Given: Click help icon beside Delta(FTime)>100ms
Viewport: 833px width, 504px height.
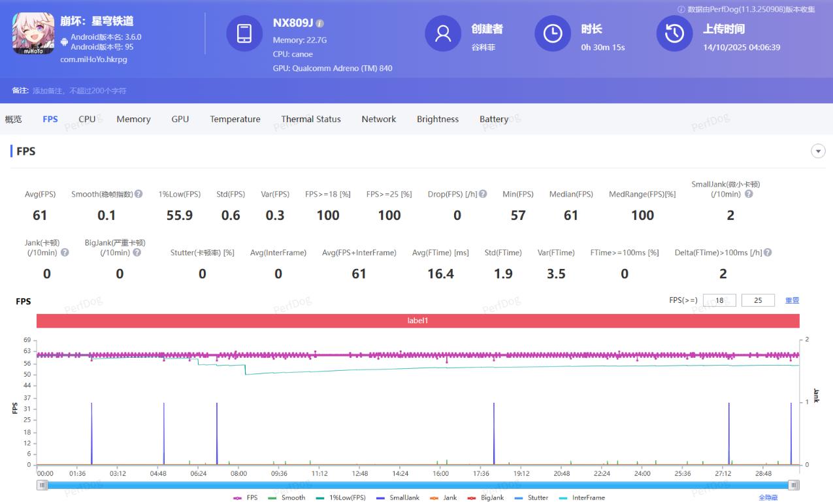Looking at the screenshot, I should pos(768,253).
